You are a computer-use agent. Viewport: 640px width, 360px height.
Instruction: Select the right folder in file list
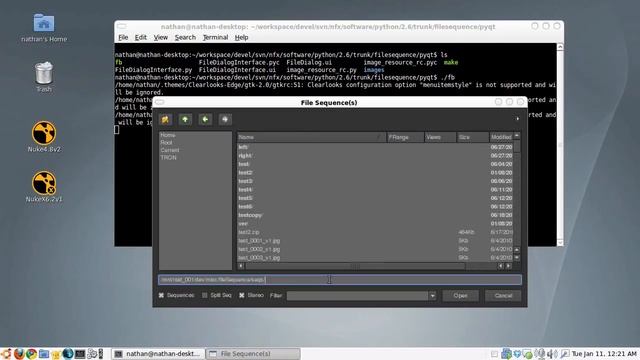click(x=375, y=156)
